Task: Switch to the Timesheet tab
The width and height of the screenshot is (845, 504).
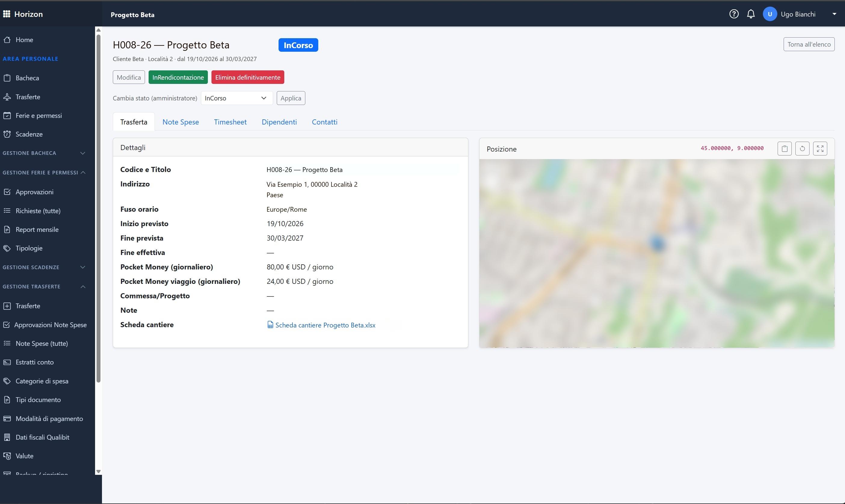Action: pos(230,122)
